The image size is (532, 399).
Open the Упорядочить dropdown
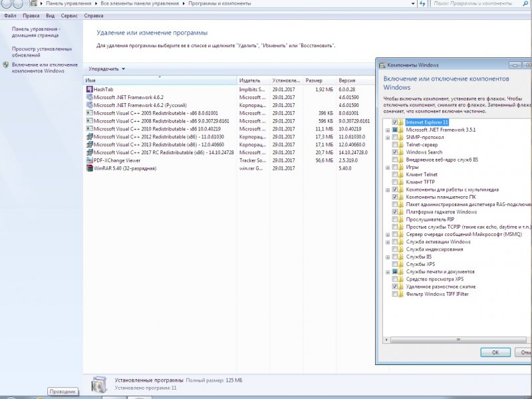coord(107,69)
